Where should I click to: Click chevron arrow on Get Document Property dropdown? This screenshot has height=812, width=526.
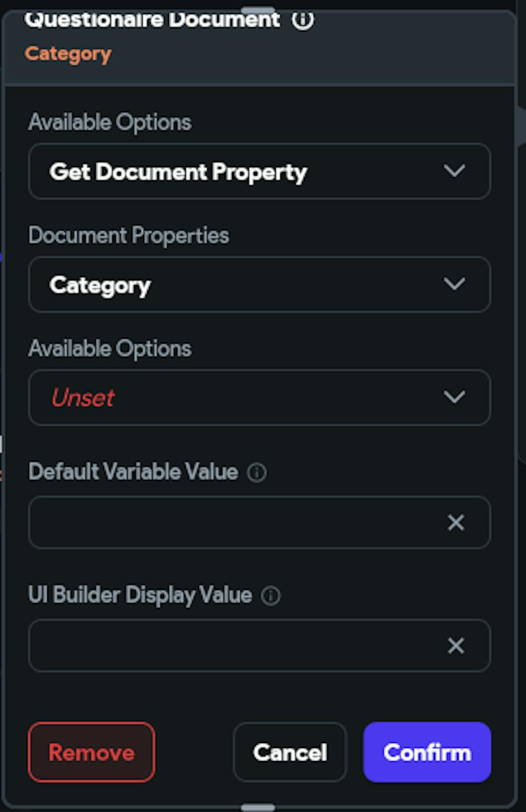click(x=454, y=171)
